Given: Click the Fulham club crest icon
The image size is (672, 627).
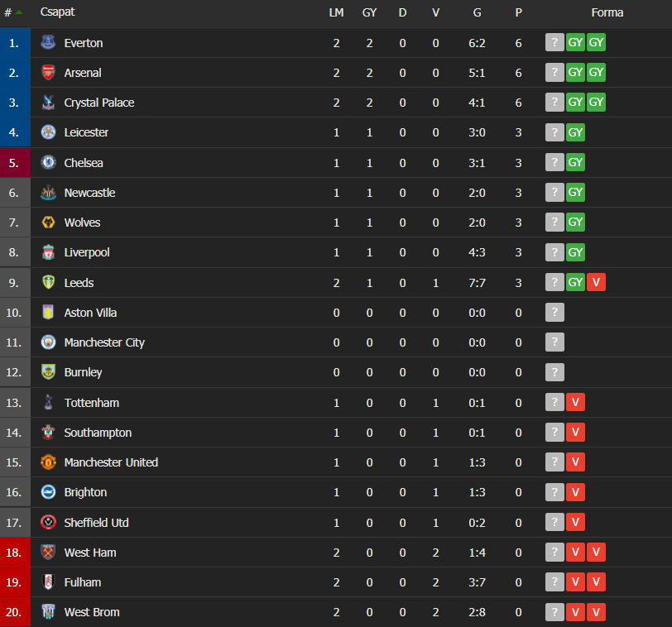Looking at the screenshot, I should 48,582.
